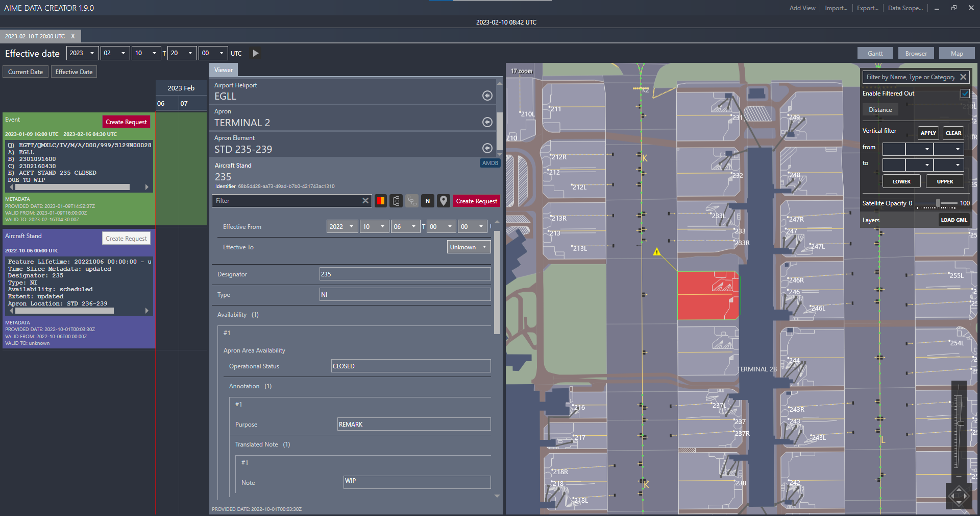The width and height of the screenshot is (980, 516).
Task: Click the N icon in Viewer toolbar
Action: pos(428,201)
